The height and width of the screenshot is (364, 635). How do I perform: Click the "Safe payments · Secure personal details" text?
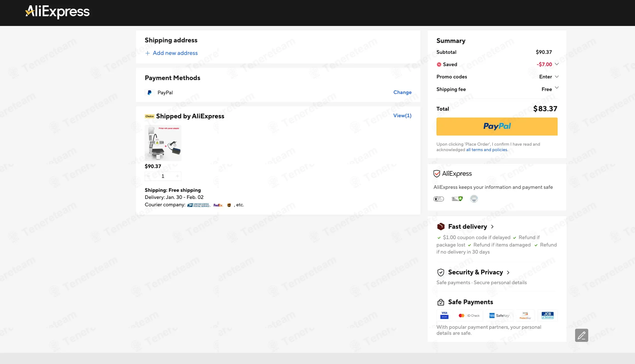click(482, 283)
